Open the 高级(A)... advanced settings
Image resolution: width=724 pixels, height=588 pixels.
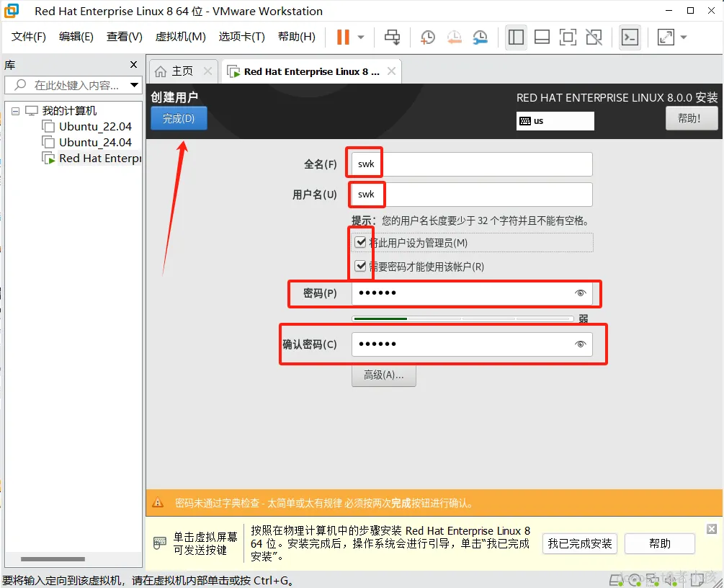384,375
